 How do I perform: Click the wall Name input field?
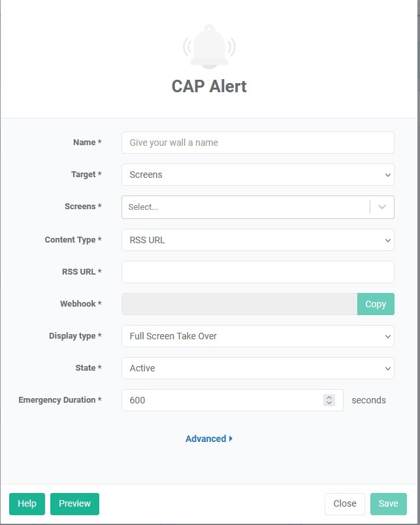[x=257, y=142]
